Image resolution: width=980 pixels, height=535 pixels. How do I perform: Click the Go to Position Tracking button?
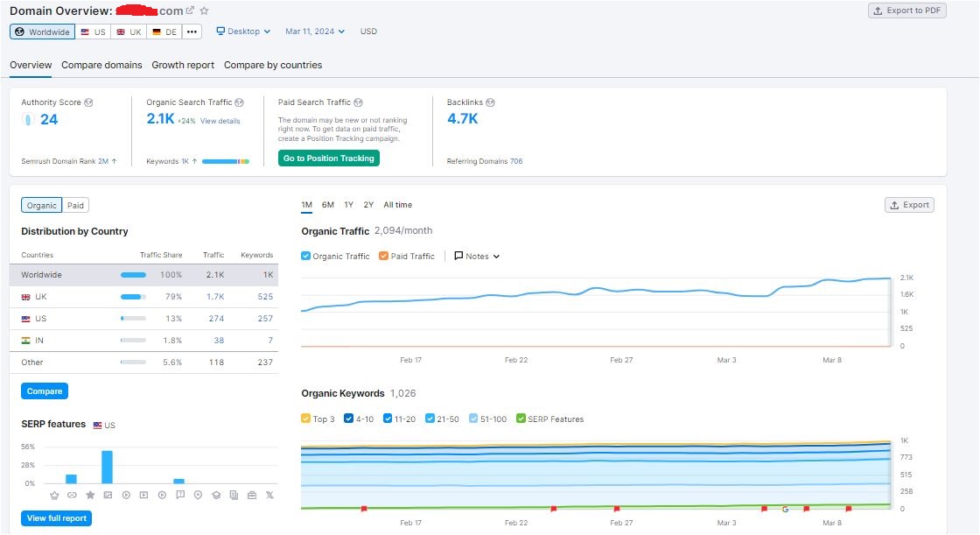coord(329,158)
